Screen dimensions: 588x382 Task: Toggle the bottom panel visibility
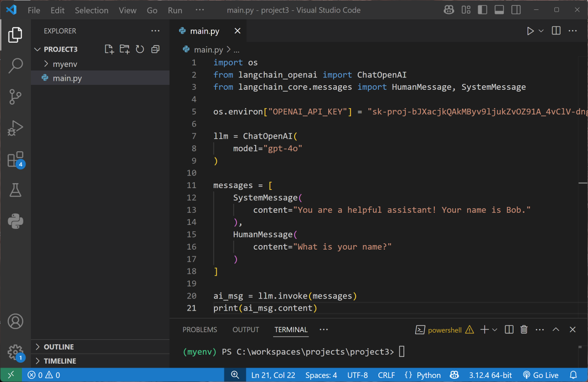click(x=499, y=10)
